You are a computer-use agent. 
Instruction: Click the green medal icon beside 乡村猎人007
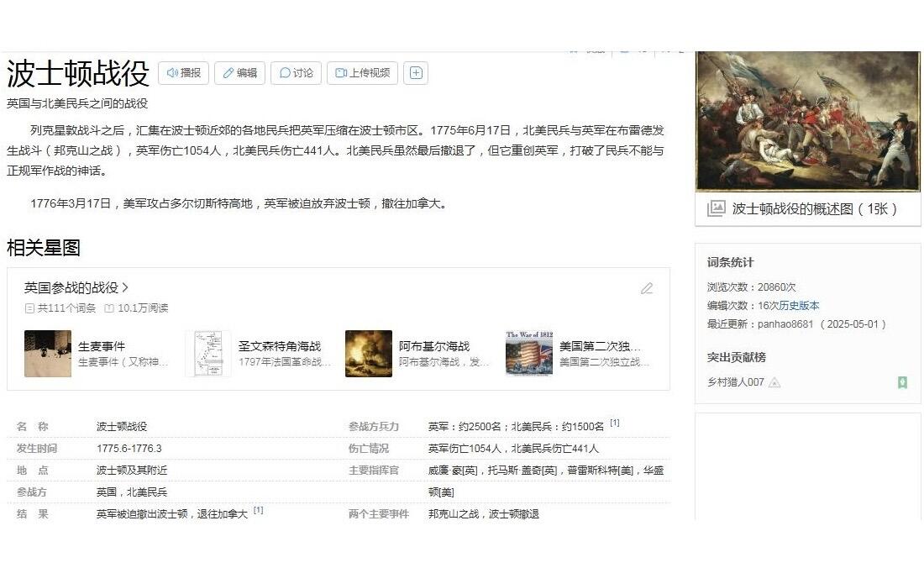pyautogui.click(x=901, y=382)
